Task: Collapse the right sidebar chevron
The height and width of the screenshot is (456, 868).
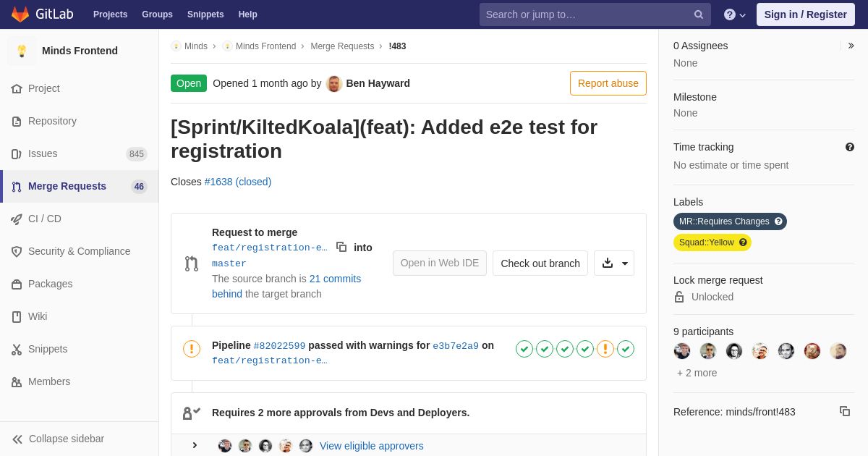Action: tap(851, 46)
